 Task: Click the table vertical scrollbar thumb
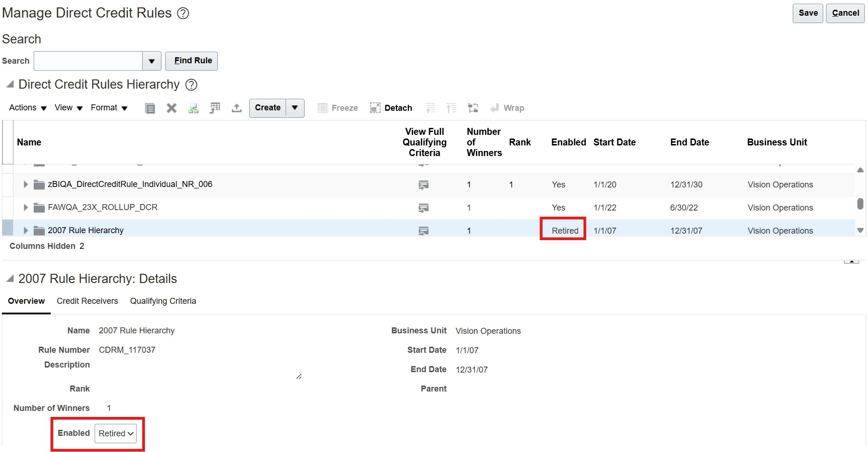(860, 204)
